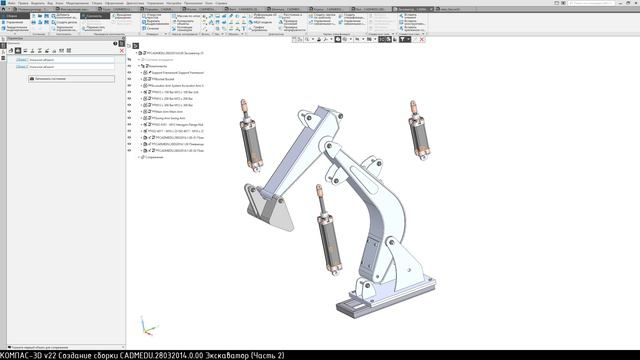Image resolution: width=640 pixels, height=360 pixels.
Task: Select the M12 x 300 Bar tree row
Action: 169,105
